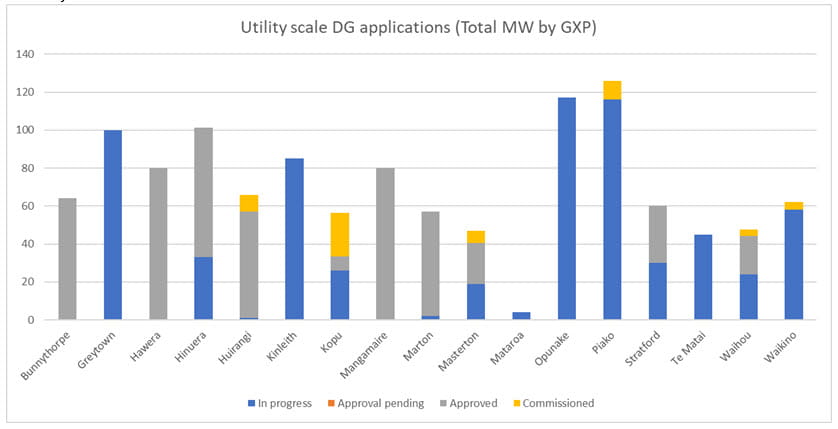
Task: Select the grey segment of Stratford bar
Action: 658,234
